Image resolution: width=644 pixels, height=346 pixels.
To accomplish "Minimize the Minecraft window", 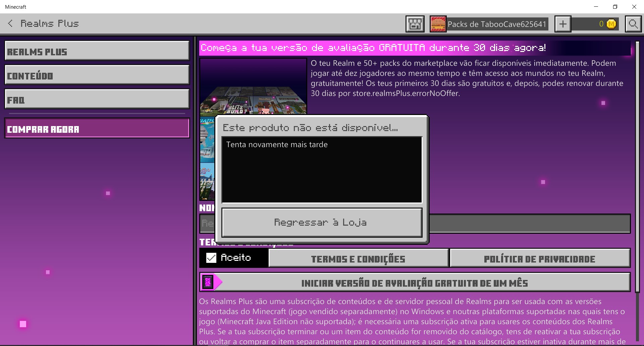I will (x=596, y=7).
